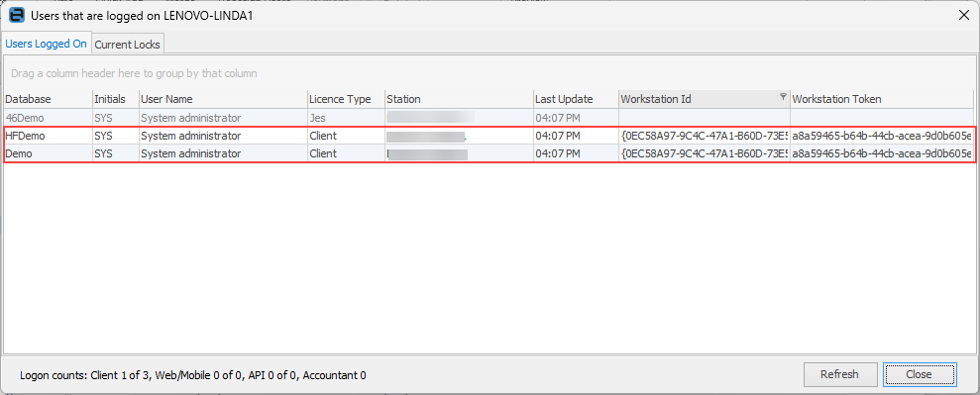Image resolution: width=980 pixels, height=395 pixels.
Task: Sort by the Station column header
Action: pyautogui.click(x=459, y=99)
